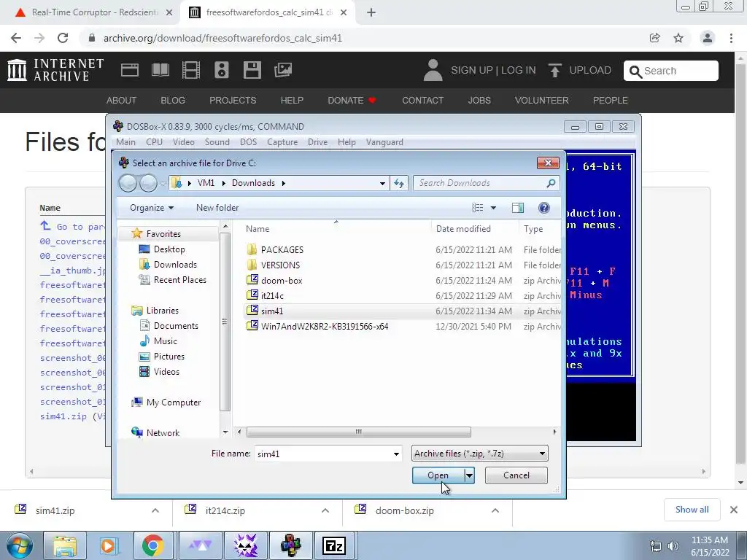Open the Web archive icon in Archive header
The image size is (747, 560).
point(130,70)
